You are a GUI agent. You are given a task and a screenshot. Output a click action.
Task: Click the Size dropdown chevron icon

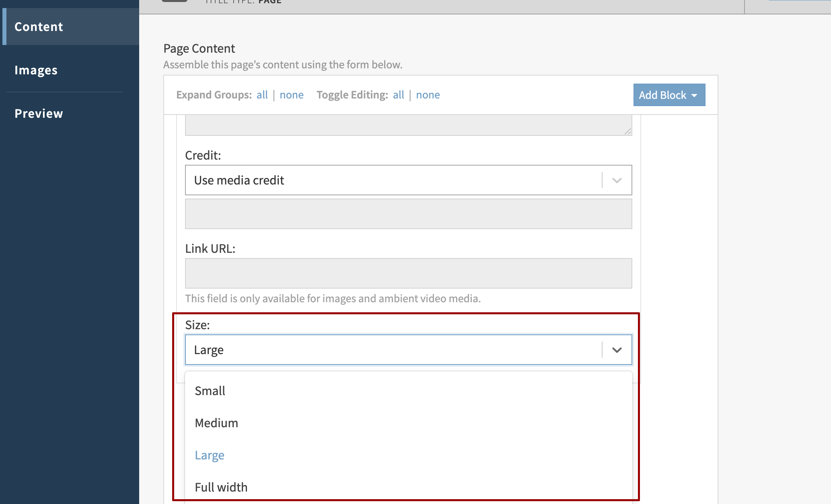617,350
